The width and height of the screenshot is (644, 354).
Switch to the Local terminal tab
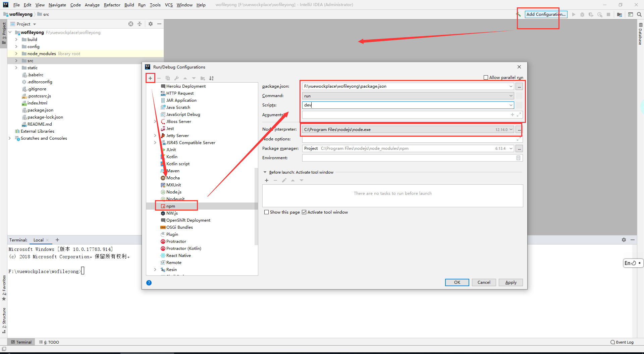point(38,240)
